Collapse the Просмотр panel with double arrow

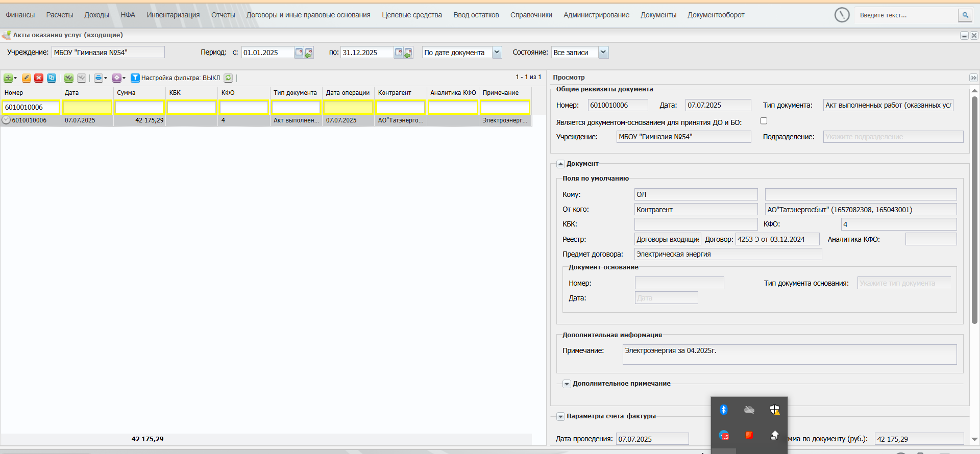coord(973,78)
